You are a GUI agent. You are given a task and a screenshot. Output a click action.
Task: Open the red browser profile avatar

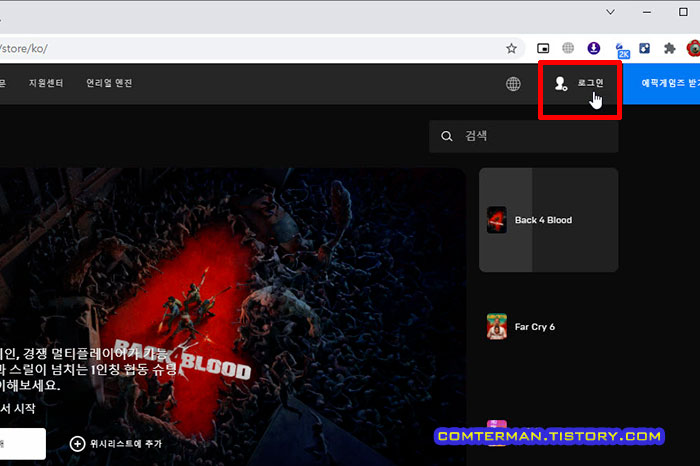coord(693,48)
